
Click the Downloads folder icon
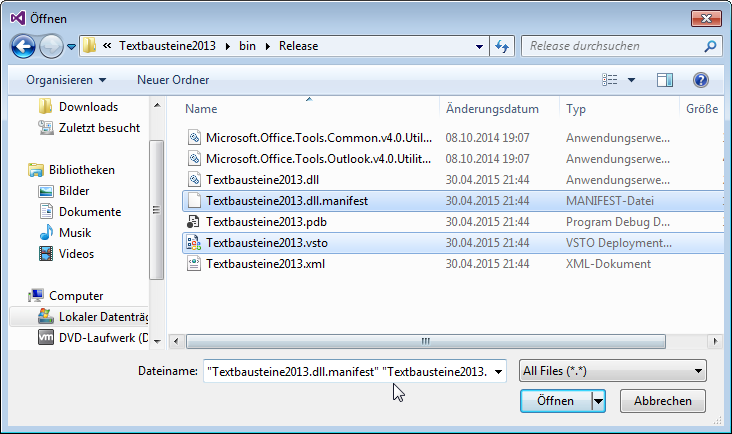[x=45, y=106]
